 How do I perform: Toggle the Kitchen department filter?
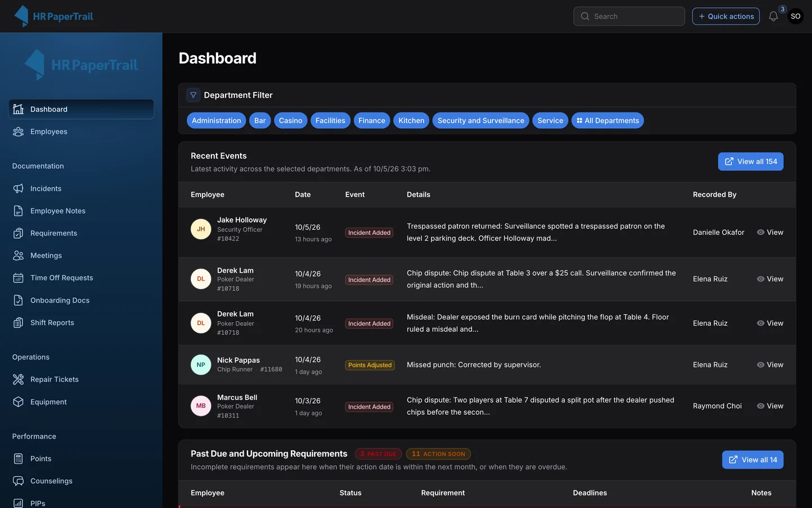click(x=412, y=120)
